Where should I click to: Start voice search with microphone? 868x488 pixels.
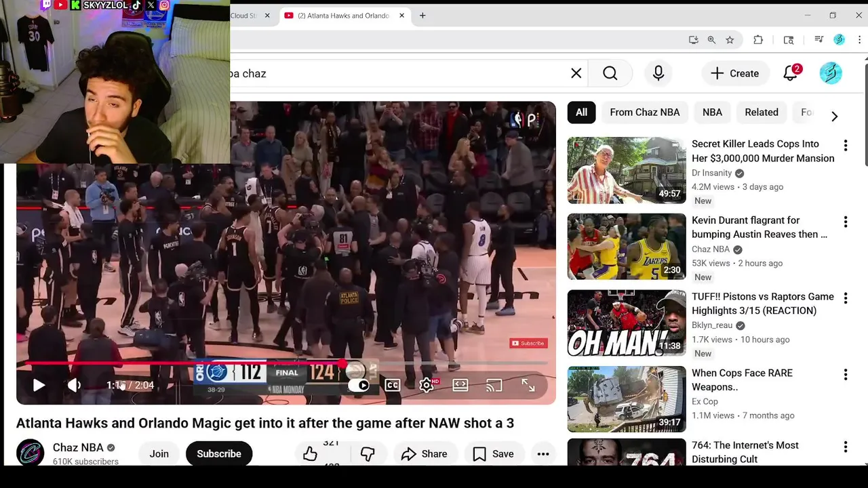[658, 73]
